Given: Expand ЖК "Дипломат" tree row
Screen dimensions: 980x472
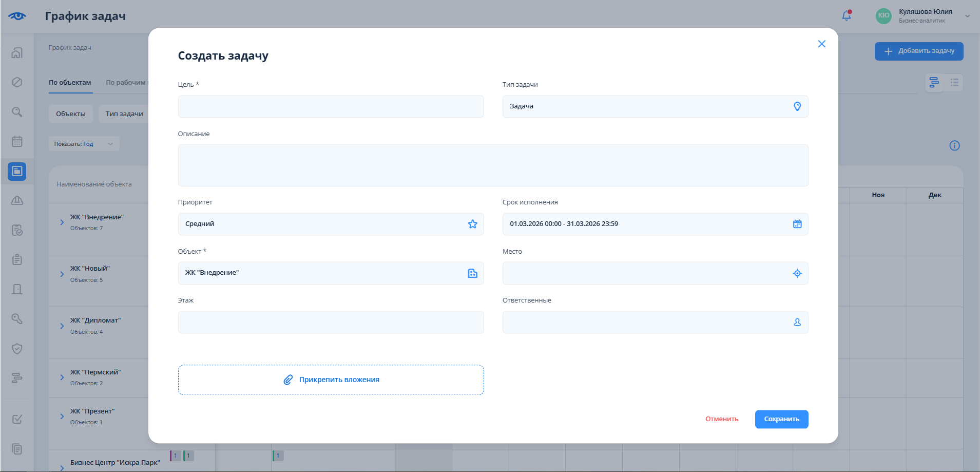Looking at the screenshot, I should point(62,326).
